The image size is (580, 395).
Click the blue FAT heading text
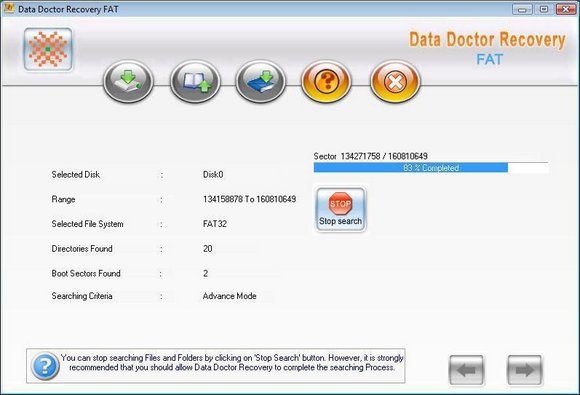pos(489,59)
